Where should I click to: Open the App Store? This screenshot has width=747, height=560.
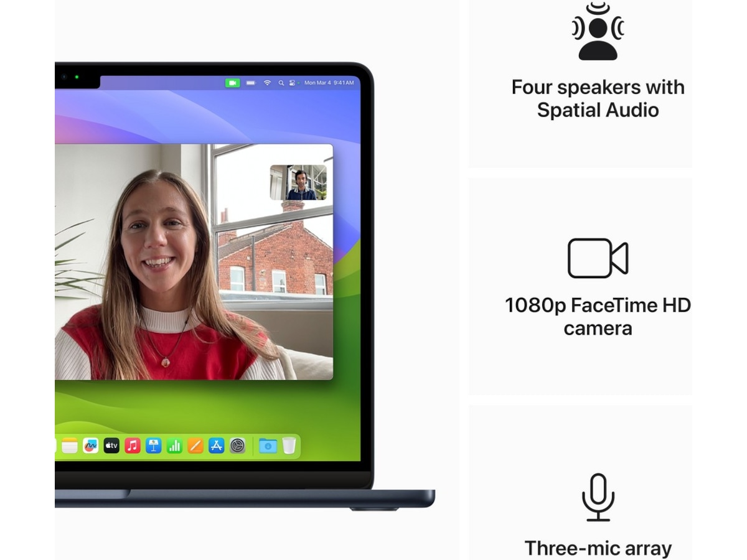click(217, 446)
